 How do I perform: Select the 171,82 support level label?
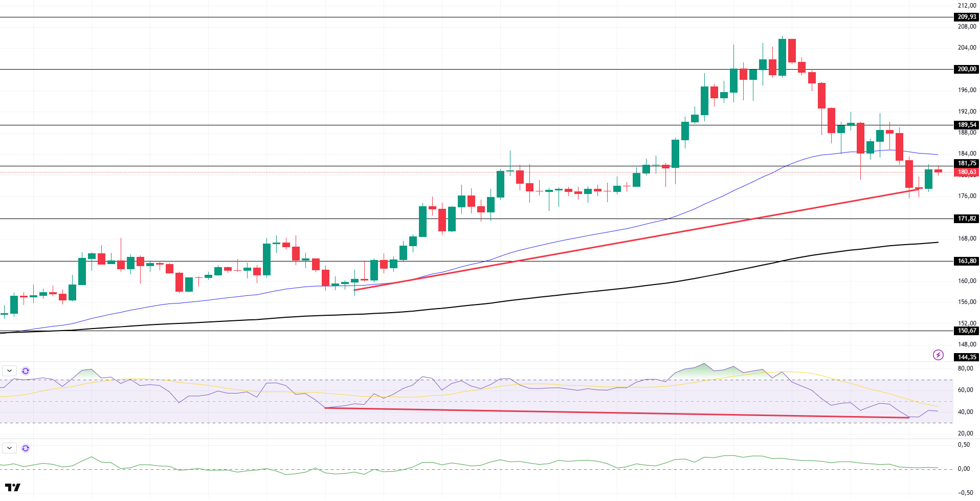coord(966,219)
